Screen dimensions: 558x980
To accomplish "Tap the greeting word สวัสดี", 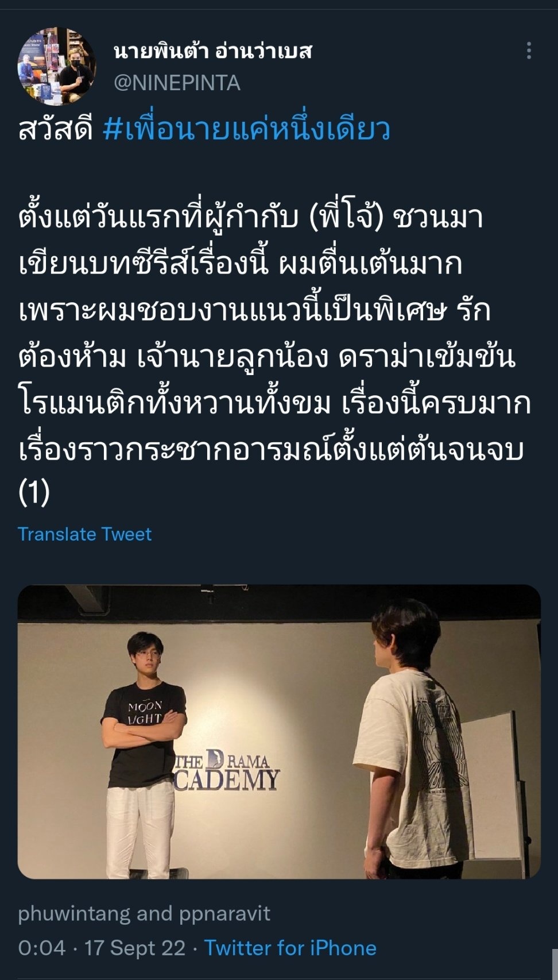I will pos(56,129).
